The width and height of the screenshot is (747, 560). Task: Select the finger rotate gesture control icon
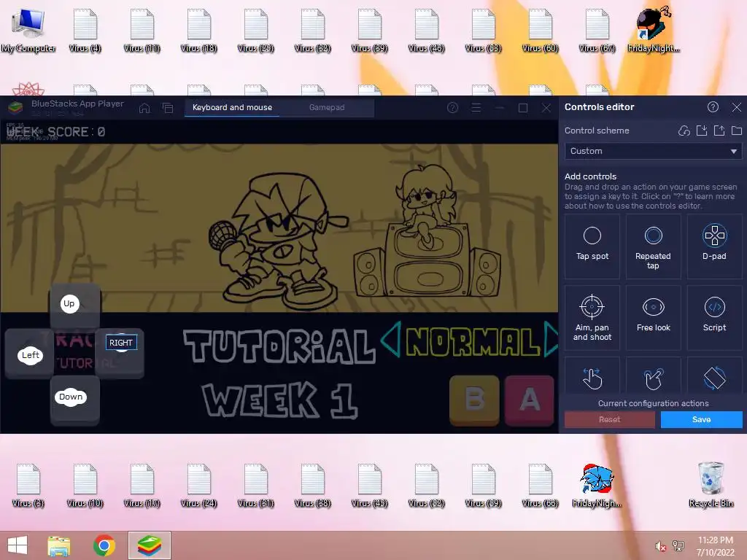[653, 378]
